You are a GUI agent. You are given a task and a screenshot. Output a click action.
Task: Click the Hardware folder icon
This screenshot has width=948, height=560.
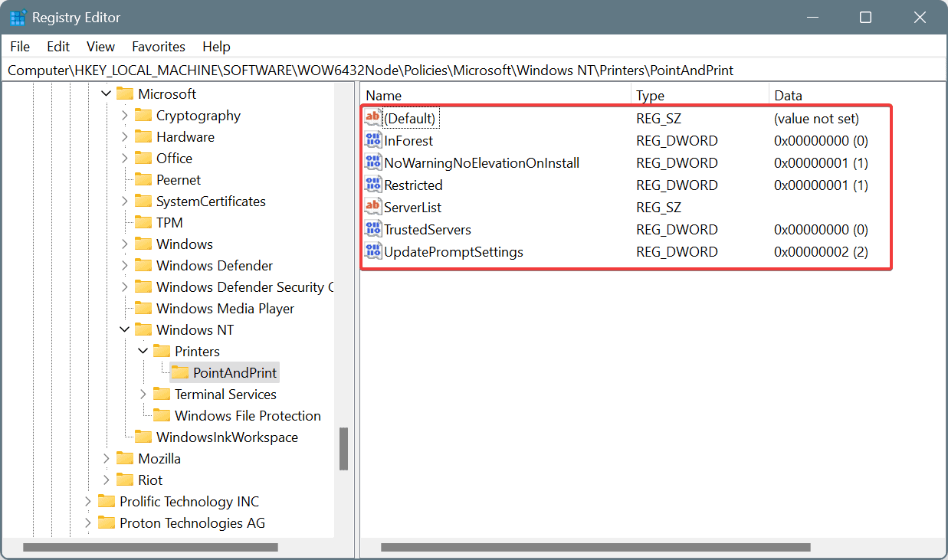(x=143, y=136)
